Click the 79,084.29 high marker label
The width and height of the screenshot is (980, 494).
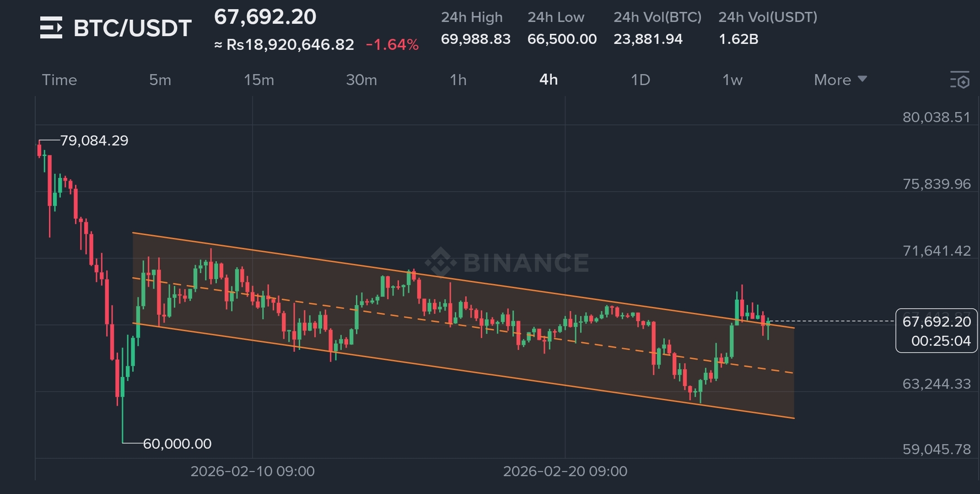point(94,140)
